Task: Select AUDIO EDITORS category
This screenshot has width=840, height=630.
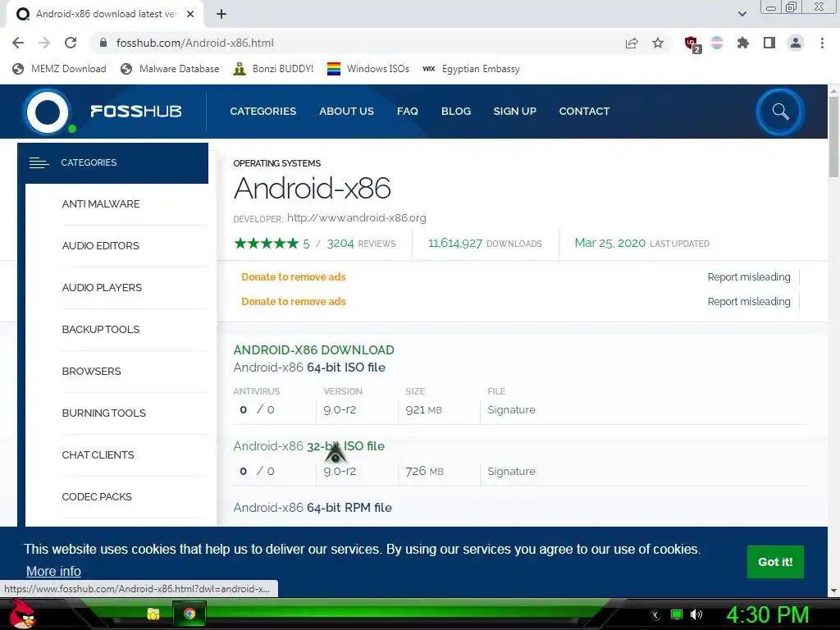Action: (x=101, y=246)
